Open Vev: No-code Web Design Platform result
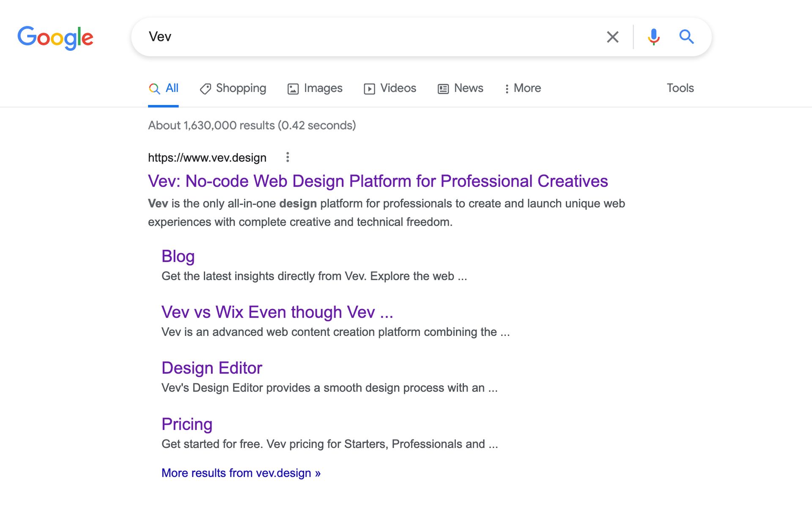Image resolution: width=812 pixels, height=508 pixels. [x=378, y=181]
